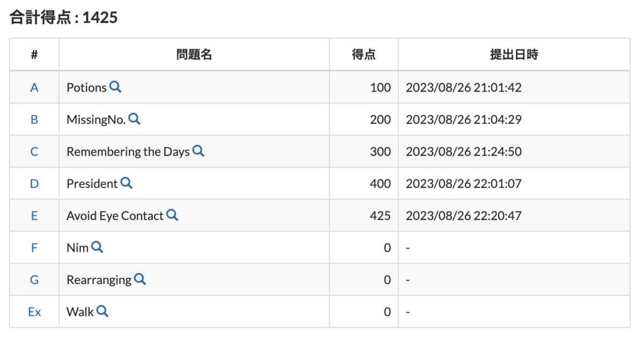Viewport: 644px width, 343px height.
Task: Open the Rearranging problem link
Action: pos(99,279)
